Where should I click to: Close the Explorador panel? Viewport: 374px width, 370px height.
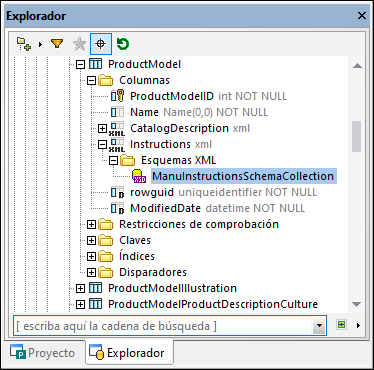362,16
